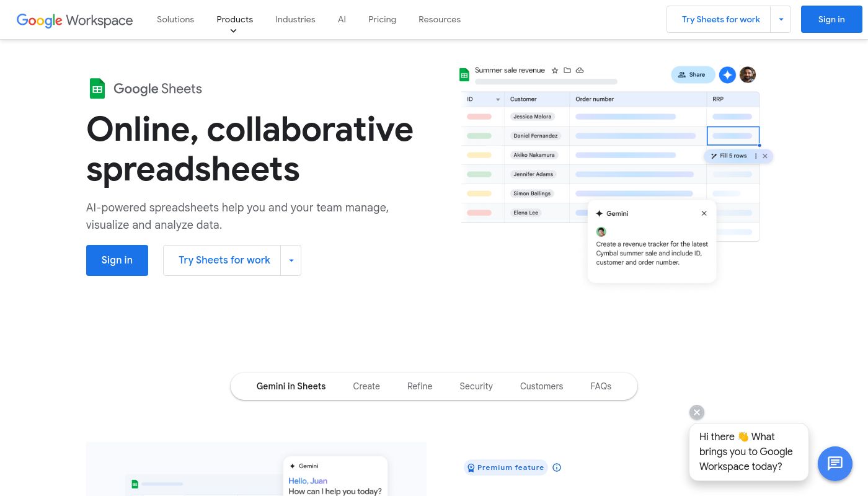Jump to the Refine section tab

coord(420,386)
